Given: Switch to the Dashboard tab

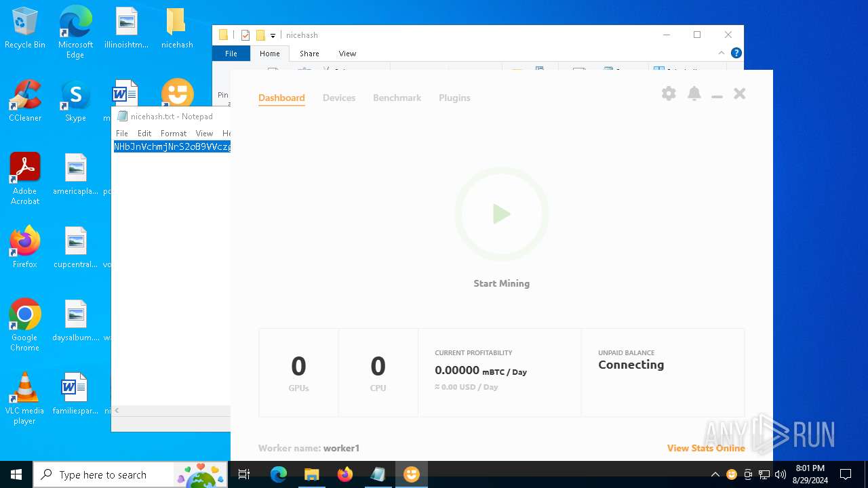Looking at the screenshot, I should pos(281,98).
